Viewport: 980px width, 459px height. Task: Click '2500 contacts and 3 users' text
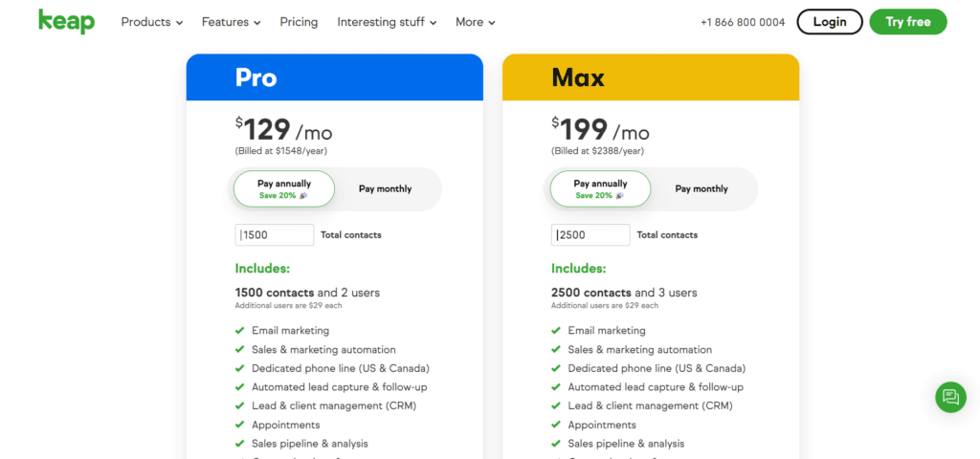point(624,293)
